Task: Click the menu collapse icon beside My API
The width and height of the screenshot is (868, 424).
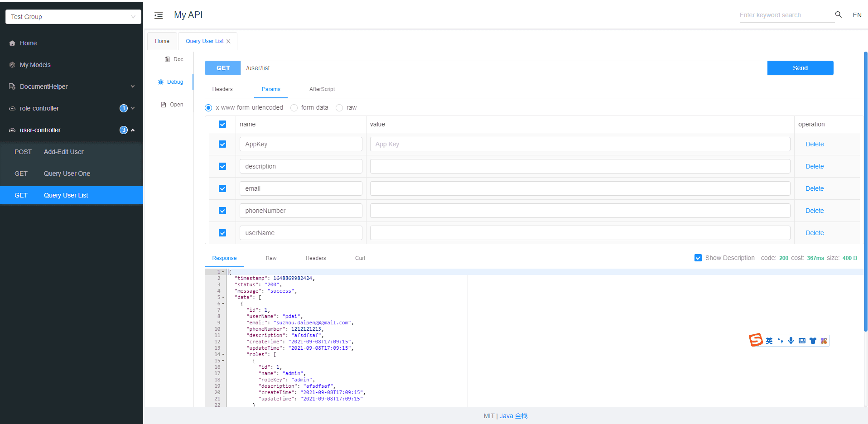Action: pyautogui.click(x=159, y=15)
